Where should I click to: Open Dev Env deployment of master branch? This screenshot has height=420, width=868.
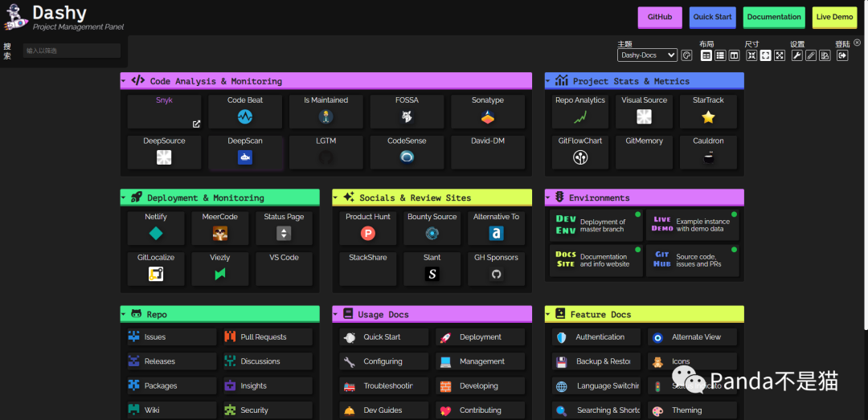click(596, 225)
